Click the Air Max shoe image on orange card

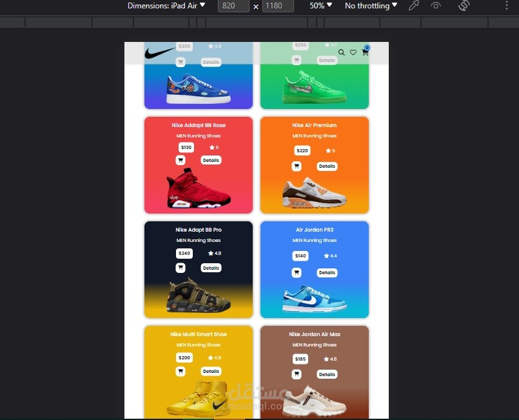tap(315, 193)
